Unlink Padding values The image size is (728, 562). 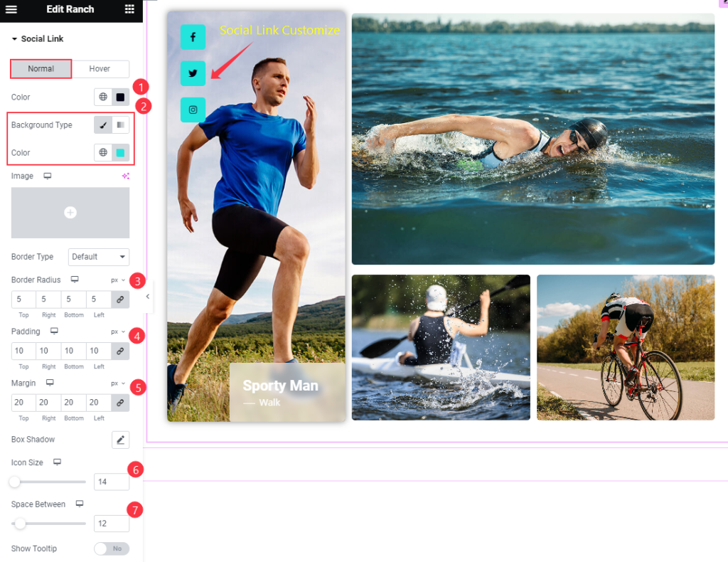pyautogui.click(x=120, y=351)
